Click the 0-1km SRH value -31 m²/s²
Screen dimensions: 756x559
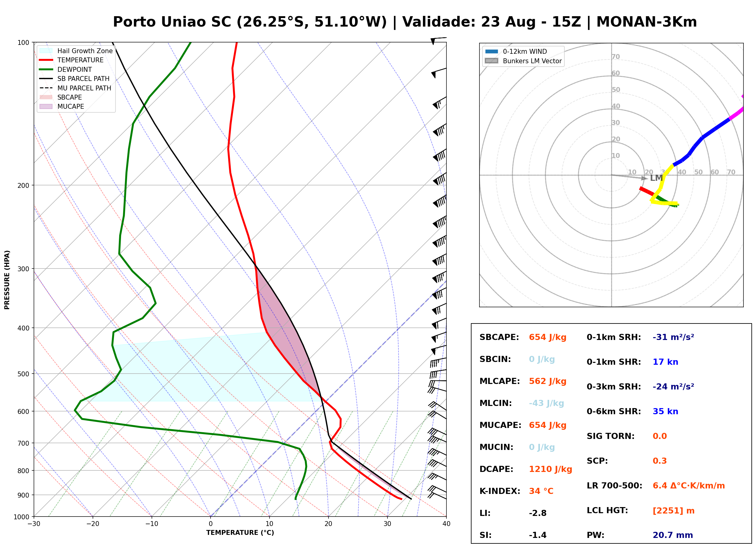tap(674, 337)
